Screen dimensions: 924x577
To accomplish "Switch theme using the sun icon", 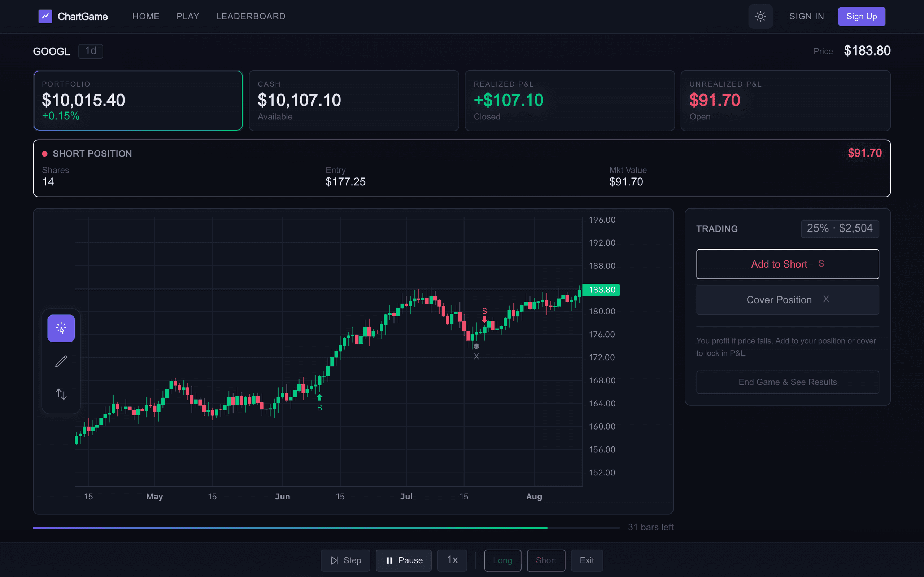I will 760,17.
